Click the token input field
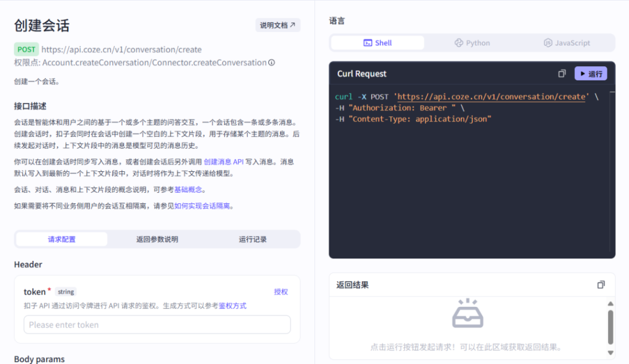This screenshot has width=629, height=364. (157, 324)
